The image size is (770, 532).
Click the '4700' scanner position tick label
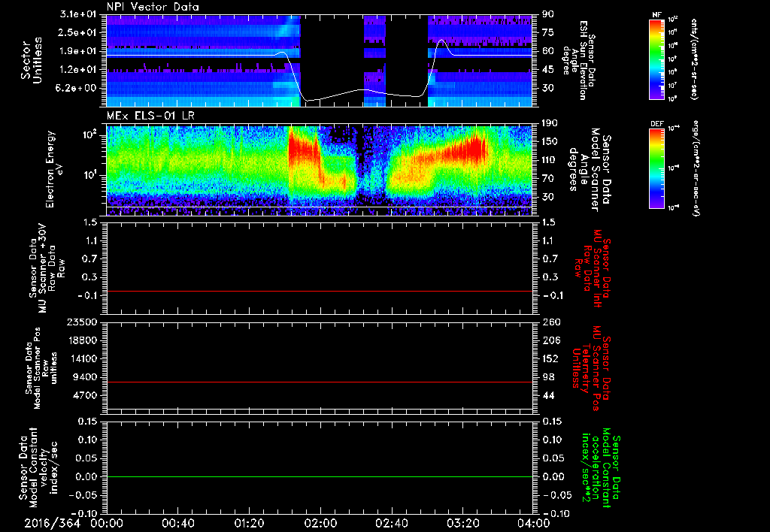[x=84, y=395]
